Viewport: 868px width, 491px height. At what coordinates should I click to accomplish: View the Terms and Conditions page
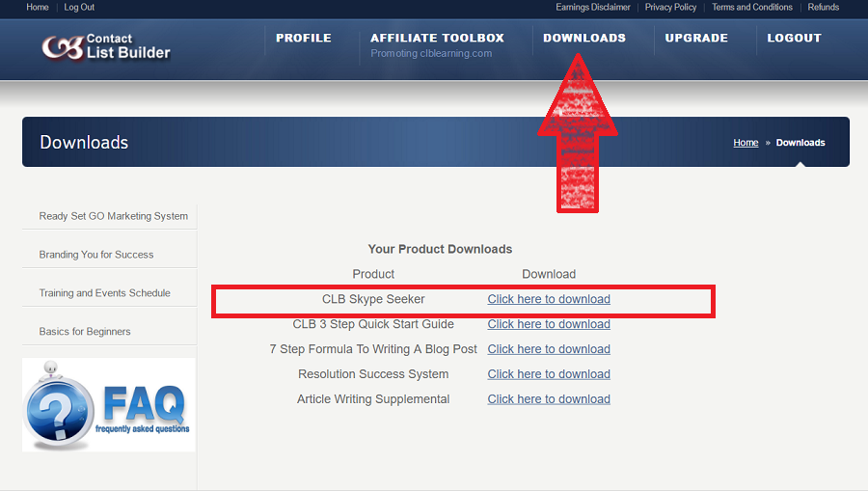tap(751, 8)
